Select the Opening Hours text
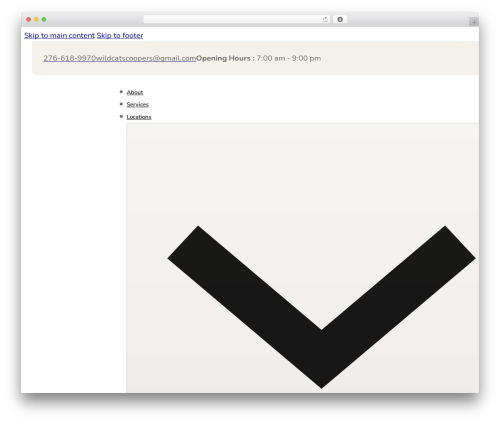 click(225, 58)
